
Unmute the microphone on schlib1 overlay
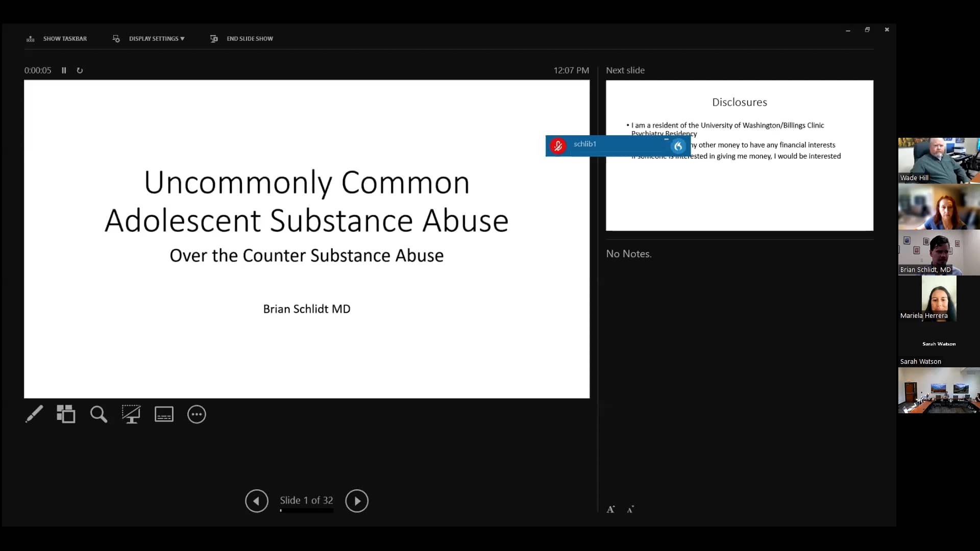[x=558, y=145]
